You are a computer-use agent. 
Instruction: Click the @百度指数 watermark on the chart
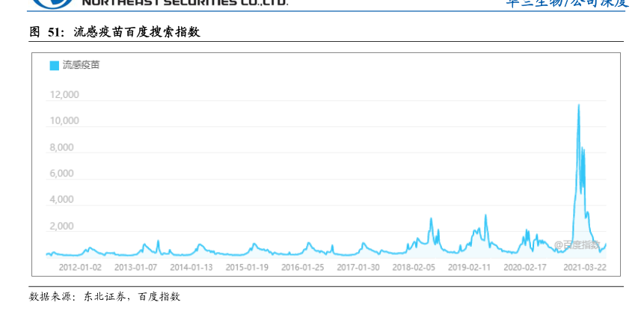tap(576, 244)
